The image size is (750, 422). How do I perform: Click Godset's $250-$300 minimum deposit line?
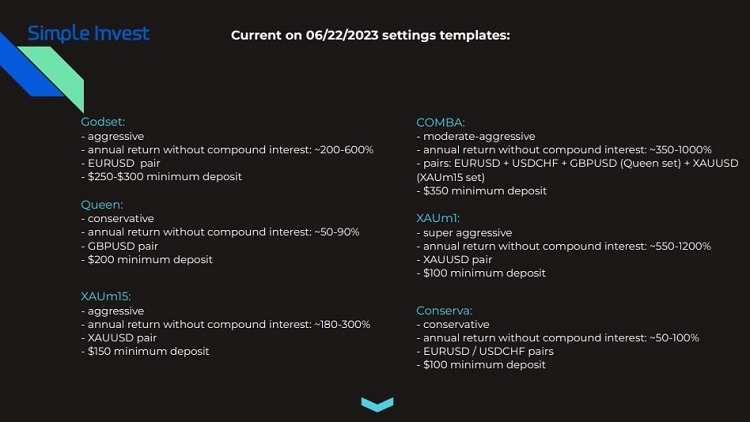(162, 177)
